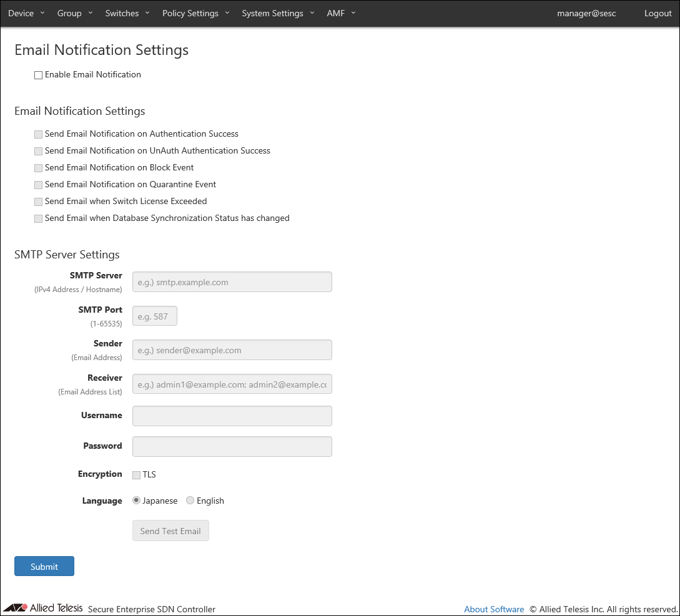Screen dimensions: 680x616
Task: Toggle notification on Quarantine Event
Action: (39, 185)
